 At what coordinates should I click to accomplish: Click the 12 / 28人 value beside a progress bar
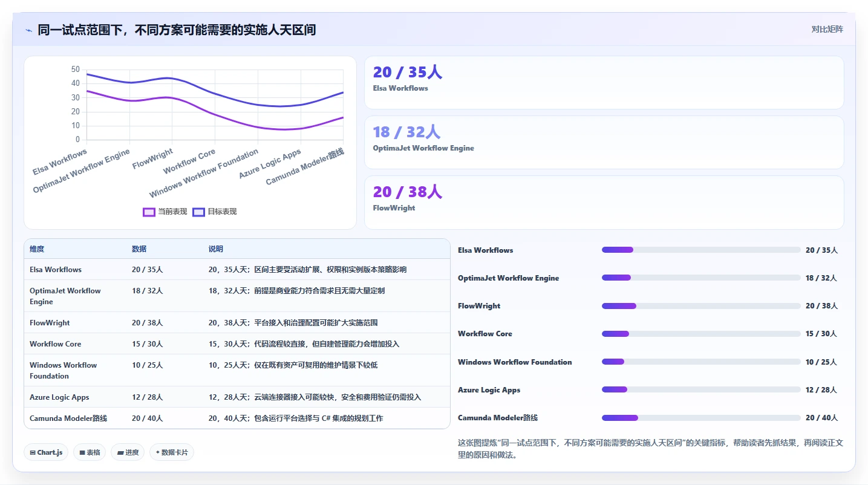(x=821, y=390)
